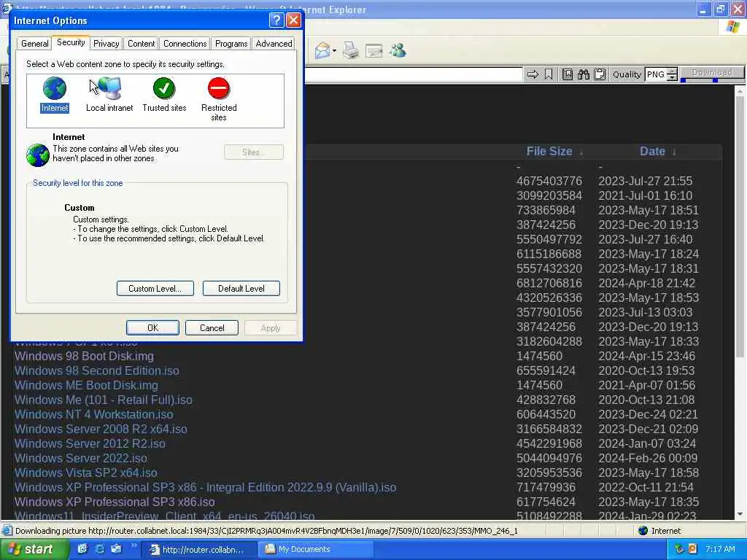Screen dimensions: 747x560
Task: Open Windows ME Boot Disk.img link
Action: pyautogui.click(x=86, y=385)
